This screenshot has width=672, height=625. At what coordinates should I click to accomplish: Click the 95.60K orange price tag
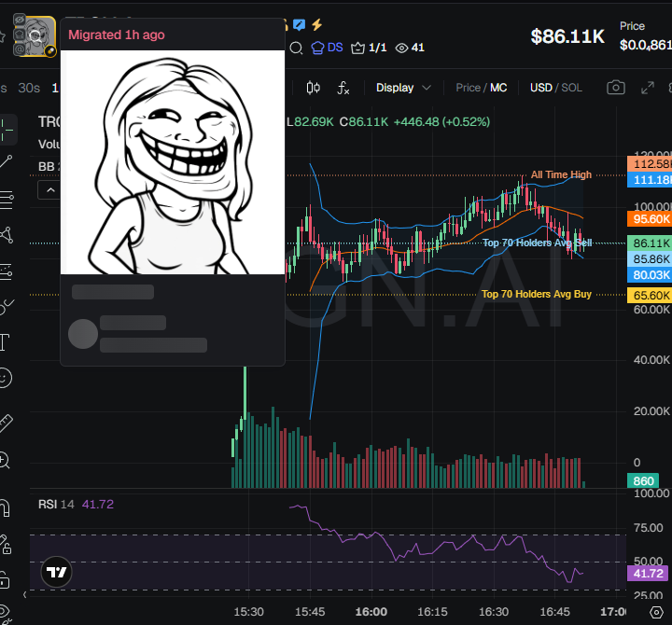point(650,219)
